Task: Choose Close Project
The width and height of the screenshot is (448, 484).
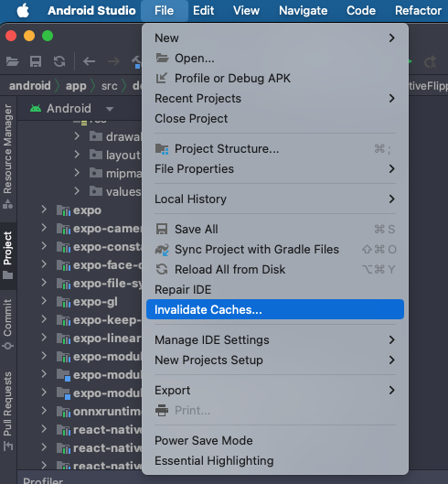Action: 275,119
